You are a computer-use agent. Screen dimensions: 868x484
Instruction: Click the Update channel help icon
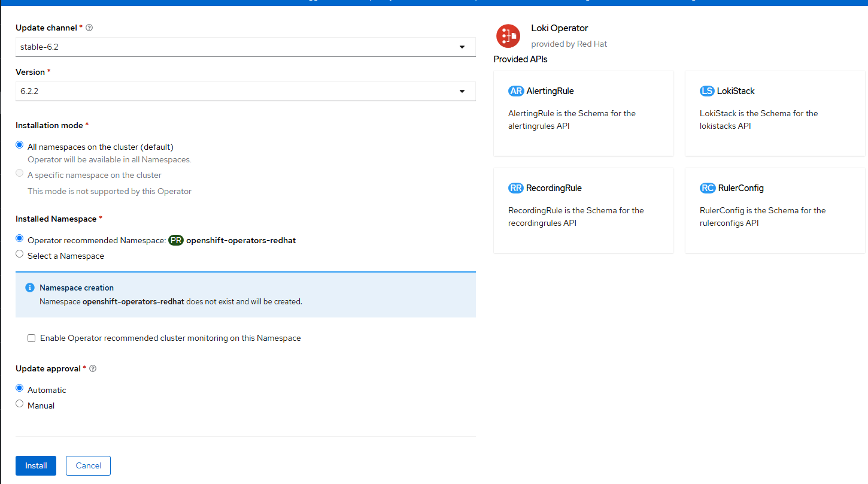click(89, 28)
